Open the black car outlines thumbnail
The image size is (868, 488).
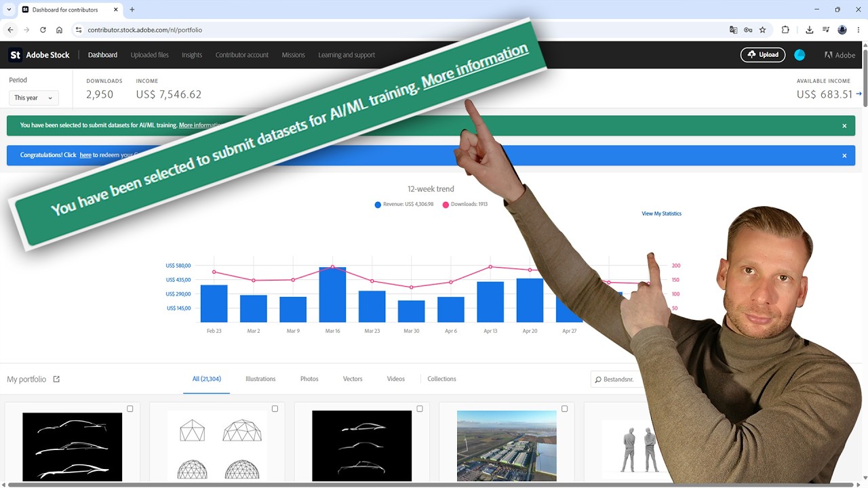click(x=362, y=446)
